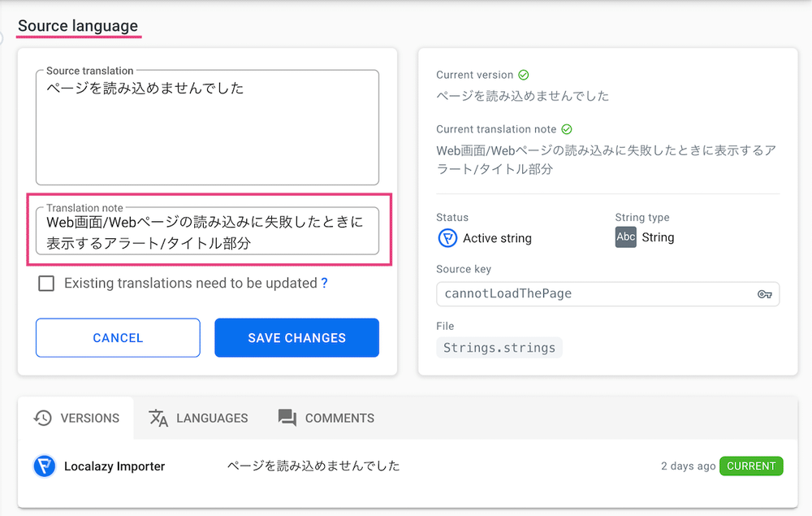Screen dimensions: 812x516
Task: Click the green CURRENT badge
Action: click(x=751, y=466)
